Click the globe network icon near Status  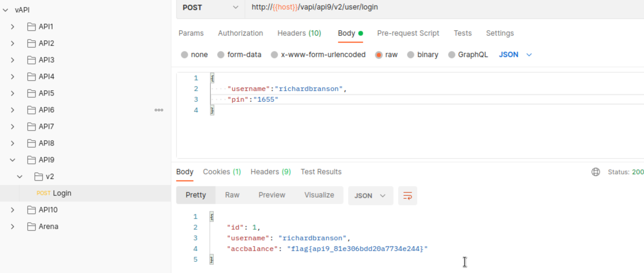(595, 172)
